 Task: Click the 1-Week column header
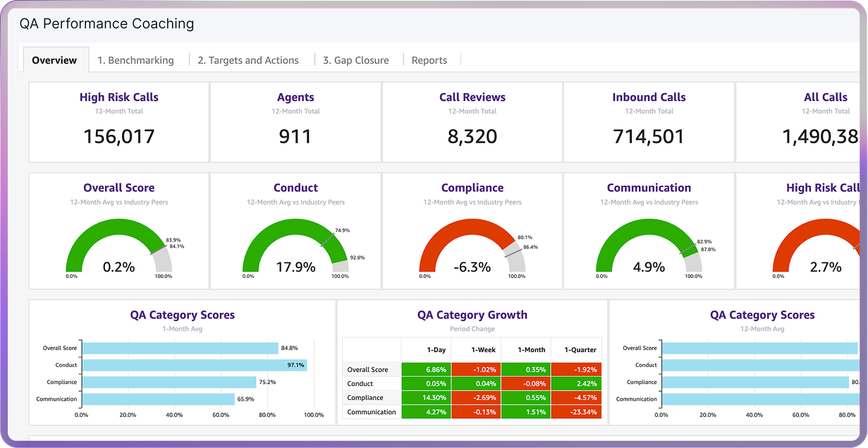tap(477, 349)
